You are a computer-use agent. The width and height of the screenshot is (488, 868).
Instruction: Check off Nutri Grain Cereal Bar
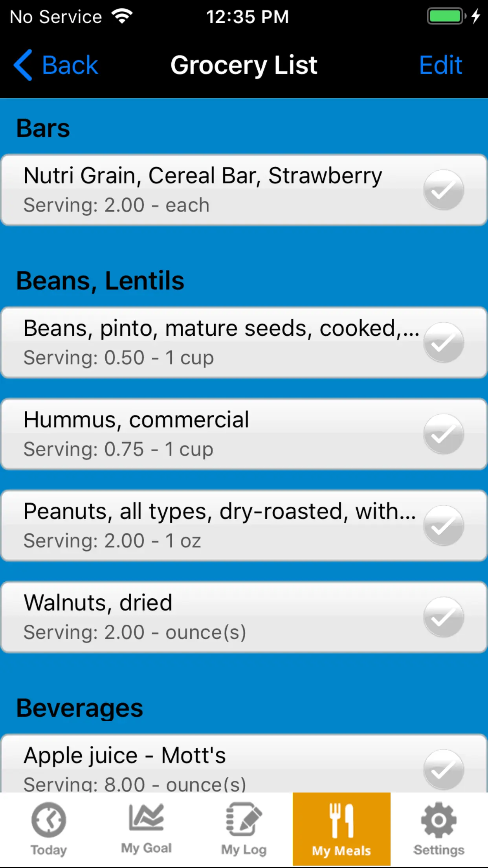pos(444,190)
